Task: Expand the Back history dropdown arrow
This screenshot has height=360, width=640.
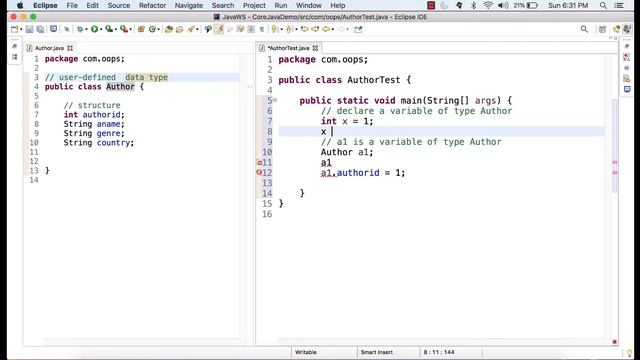Action: point(333,29)
